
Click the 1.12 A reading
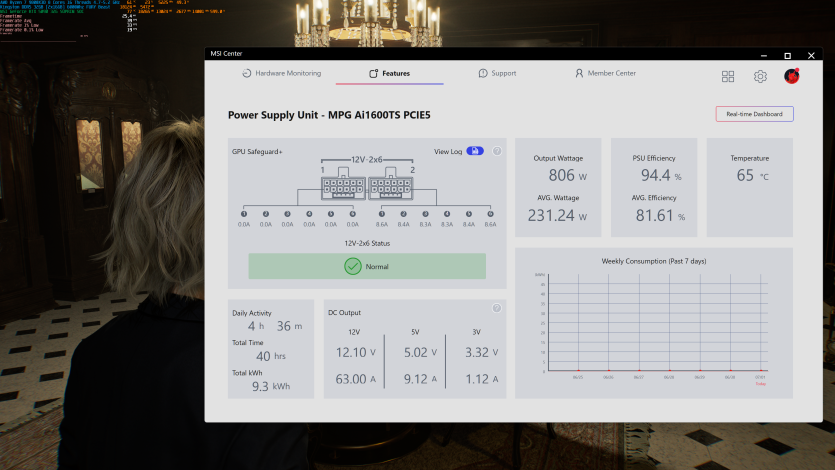click(481, 379)
